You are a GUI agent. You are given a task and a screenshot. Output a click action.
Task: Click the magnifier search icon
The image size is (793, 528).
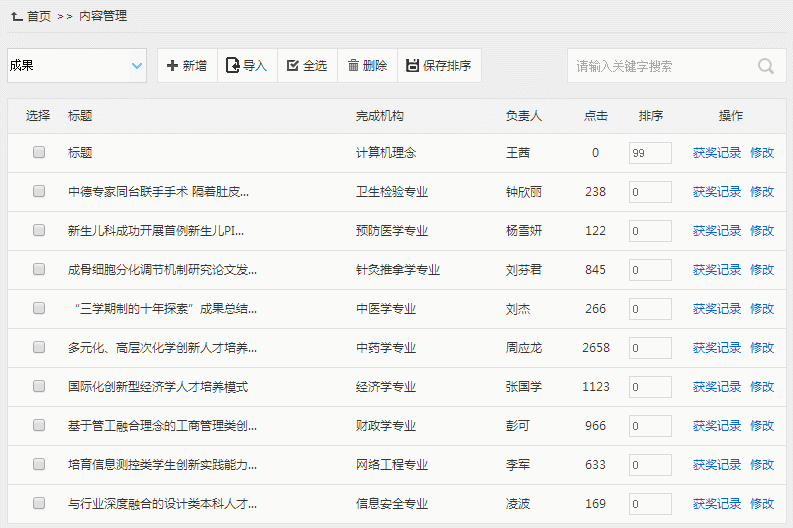click(x=766, y=67)
